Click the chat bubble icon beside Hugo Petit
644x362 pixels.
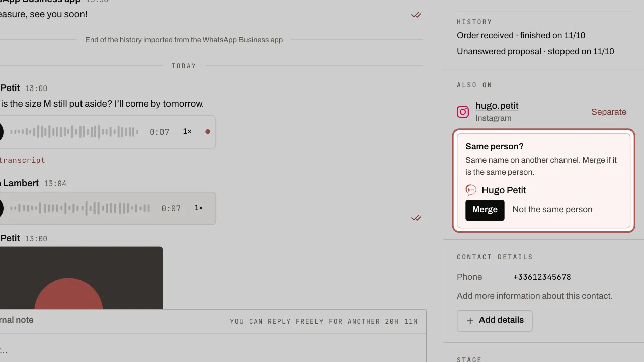(471, 190)
